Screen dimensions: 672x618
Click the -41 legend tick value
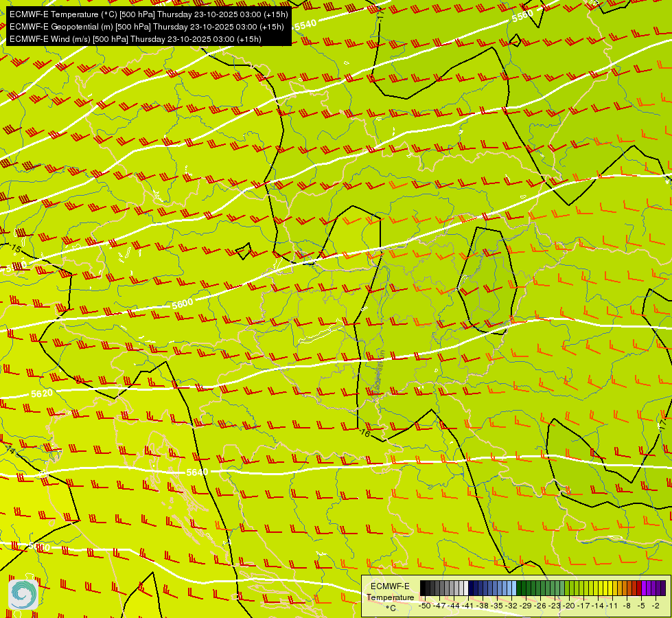[x=468, y=606]
